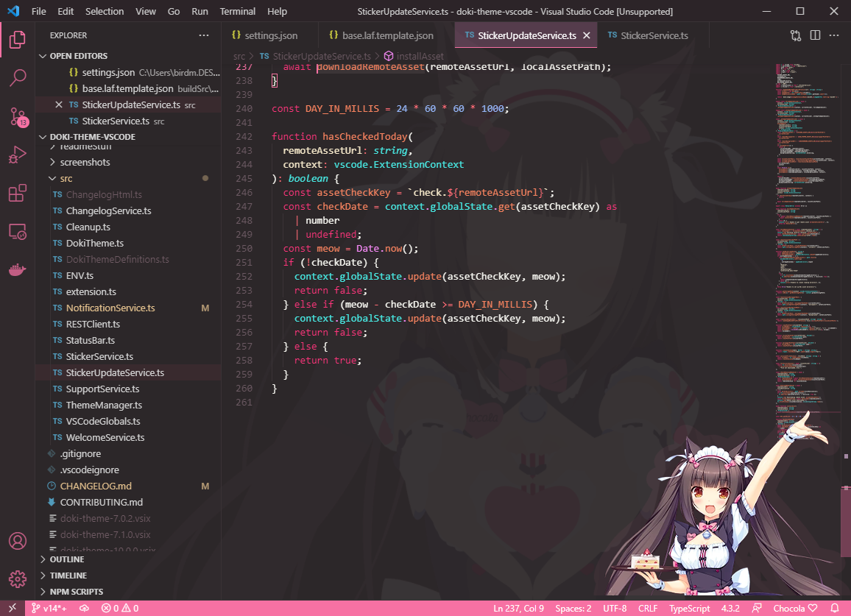Click the Accounts icon in activity bar
Screen dimensions: 851x616
tap(18, 540)
